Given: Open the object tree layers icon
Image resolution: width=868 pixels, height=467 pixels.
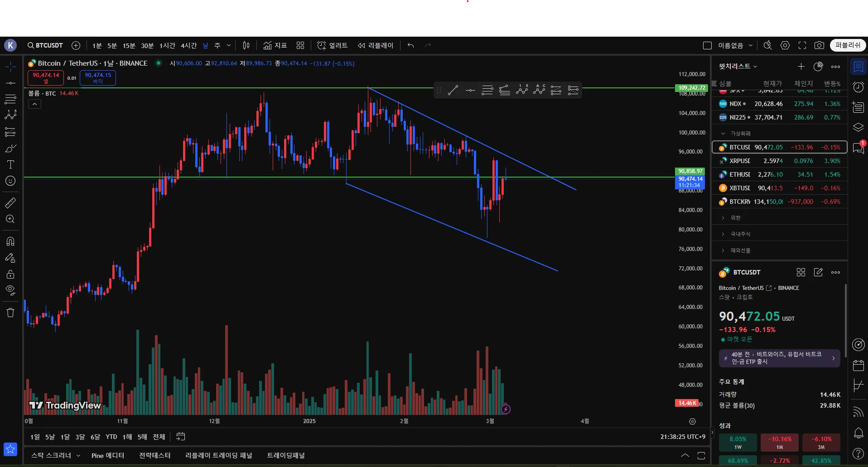Looking at the screenshot, I should [x=858, y=128].
